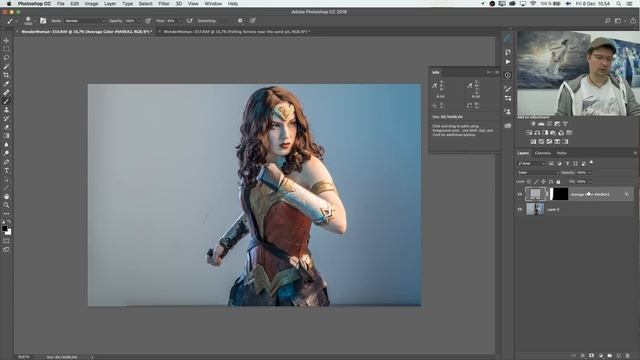Screen dimensions: 640x360
Task: Open the tool preset picker arrow
Action: tap(16, 21)
